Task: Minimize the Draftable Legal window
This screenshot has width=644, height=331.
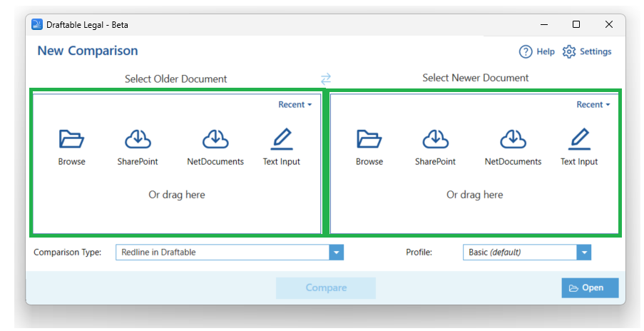Action: 544,25
